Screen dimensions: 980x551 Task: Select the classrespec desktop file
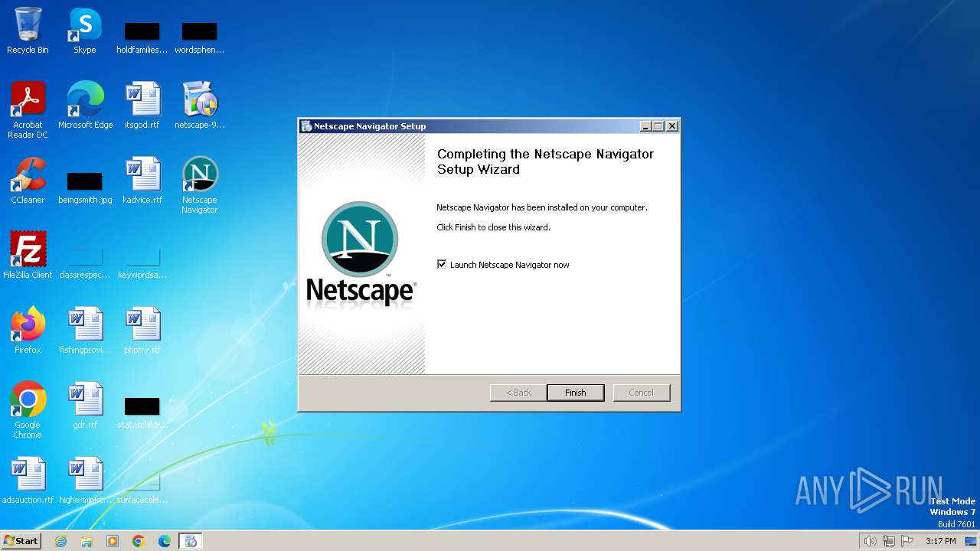pyautogui.click(x=85, y=262)
